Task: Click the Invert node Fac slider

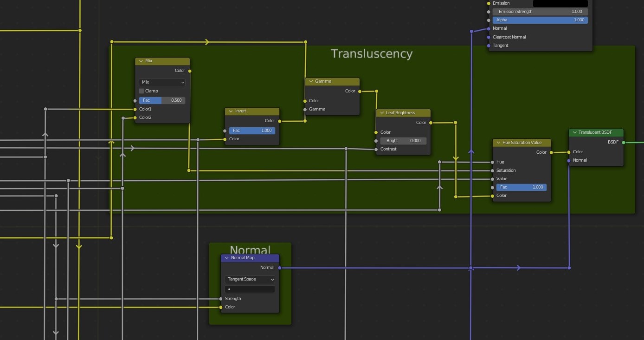Action: (252, 131)
